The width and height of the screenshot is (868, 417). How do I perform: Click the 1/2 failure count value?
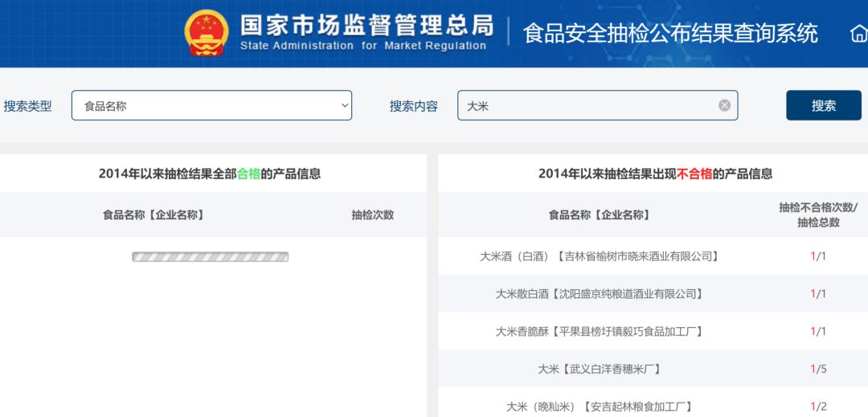pos(818,407)
